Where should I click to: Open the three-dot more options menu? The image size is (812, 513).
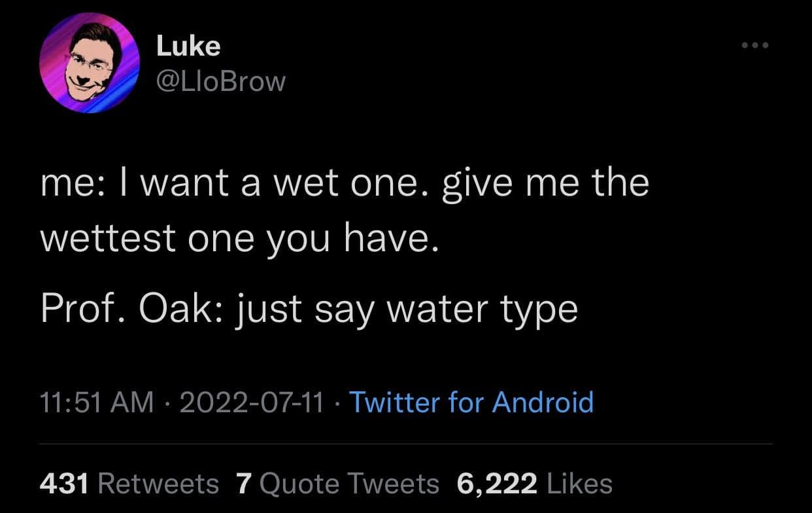pos(755,46)
